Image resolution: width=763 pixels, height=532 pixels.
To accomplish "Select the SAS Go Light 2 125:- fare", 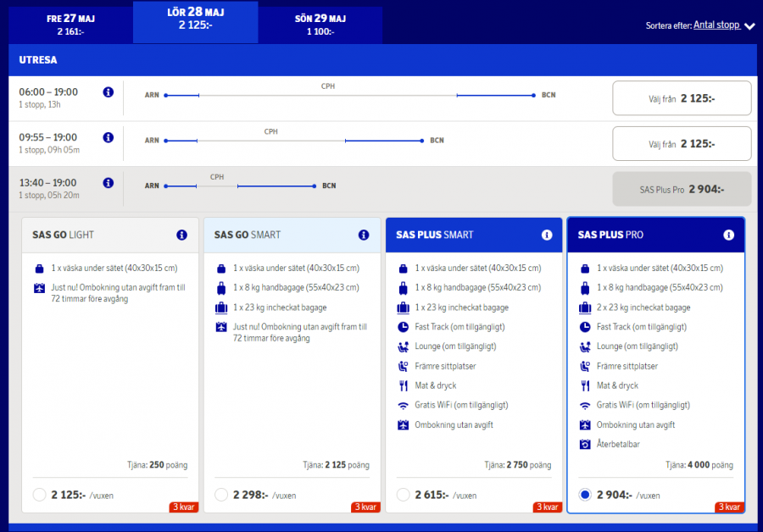I will [39, 495].
